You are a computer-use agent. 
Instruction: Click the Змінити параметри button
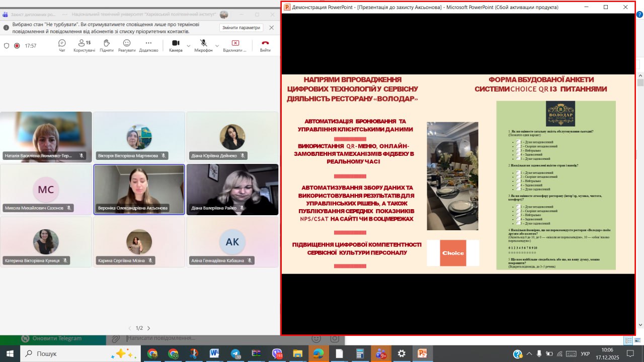[x=242, y=28]
